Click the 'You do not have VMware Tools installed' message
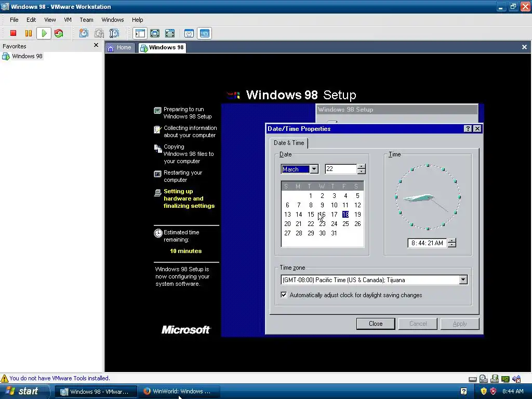 click(x=60, y=378)
